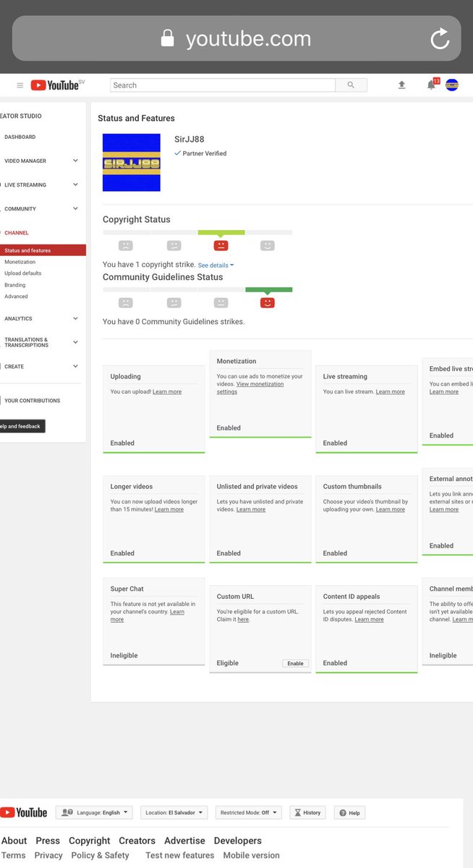Expand the Analytics section

tap(75, 318)
